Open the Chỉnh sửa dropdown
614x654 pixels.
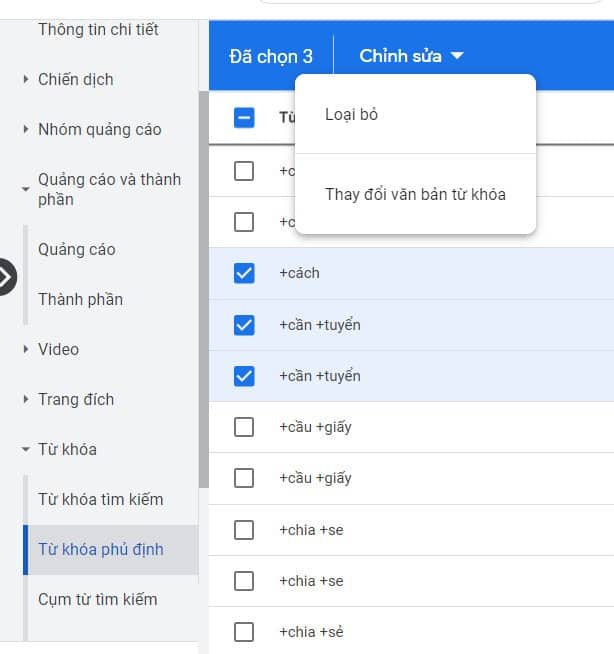click(x=411, y=56)
